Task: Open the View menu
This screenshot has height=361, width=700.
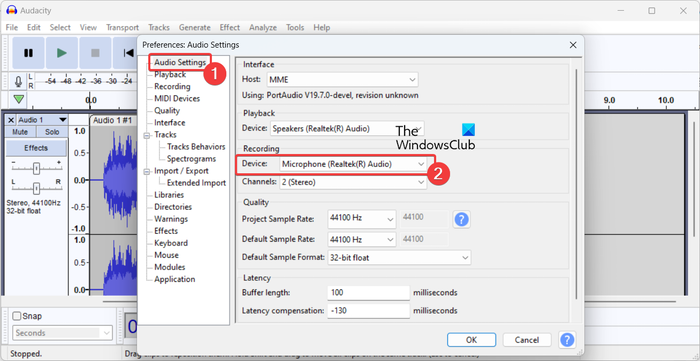Action: [88, 27]
